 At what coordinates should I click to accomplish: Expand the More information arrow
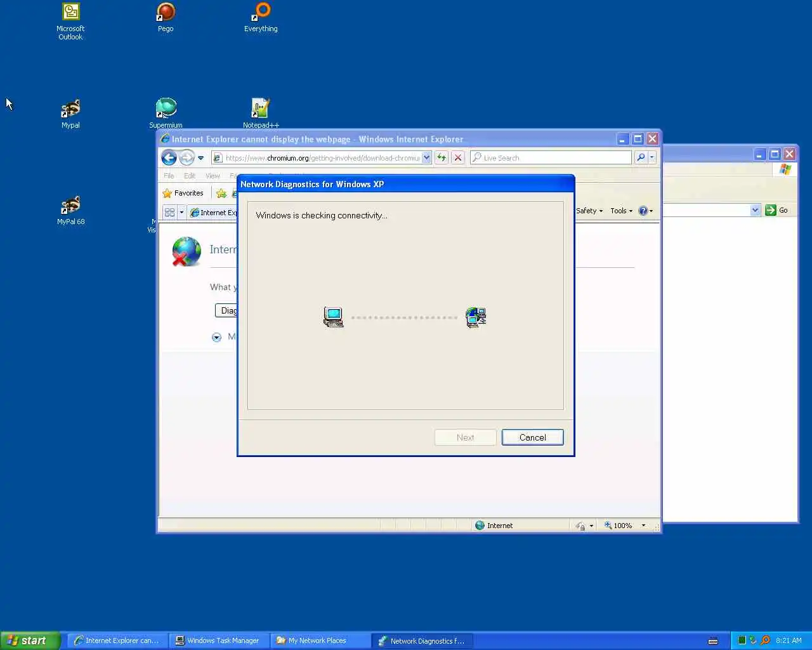coord(216,337)
